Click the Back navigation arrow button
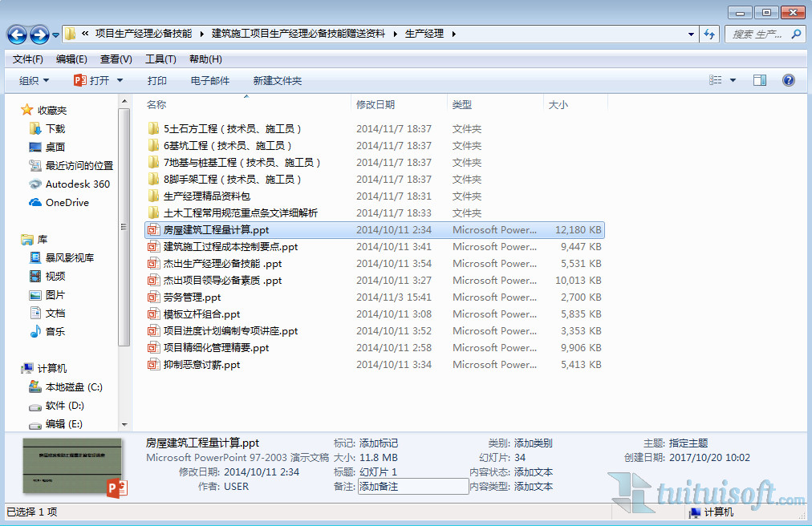812x526 pixels. 18,34
